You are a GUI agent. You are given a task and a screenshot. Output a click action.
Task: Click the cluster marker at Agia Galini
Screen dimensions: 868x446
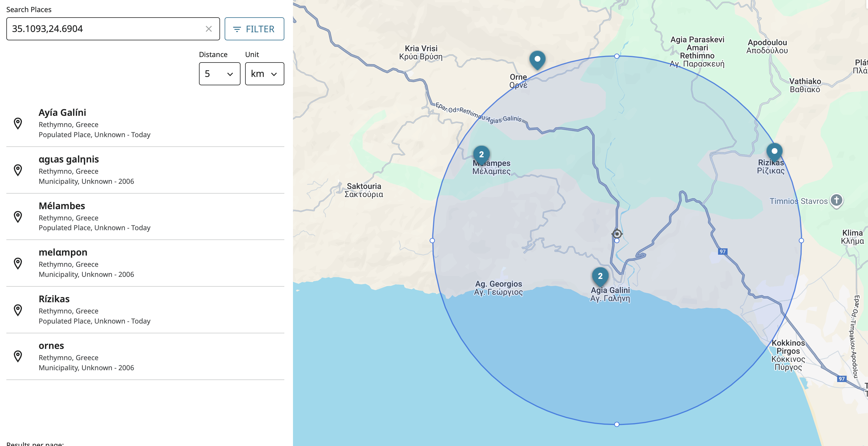tap(600, 276)
